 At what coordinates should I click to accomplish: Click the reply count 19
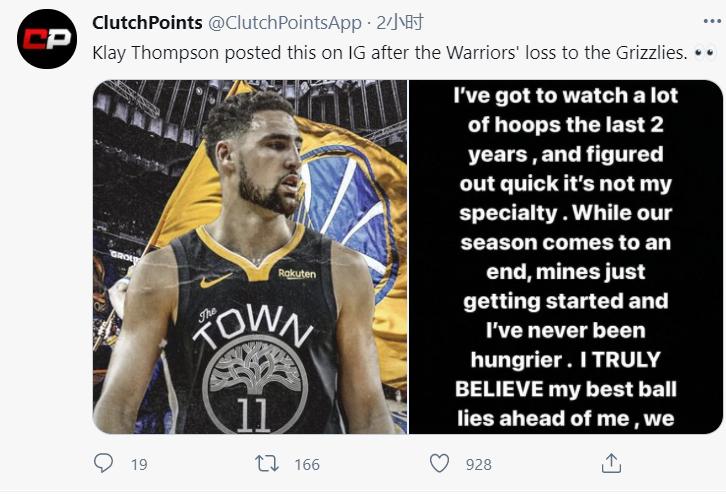[139, 464]
